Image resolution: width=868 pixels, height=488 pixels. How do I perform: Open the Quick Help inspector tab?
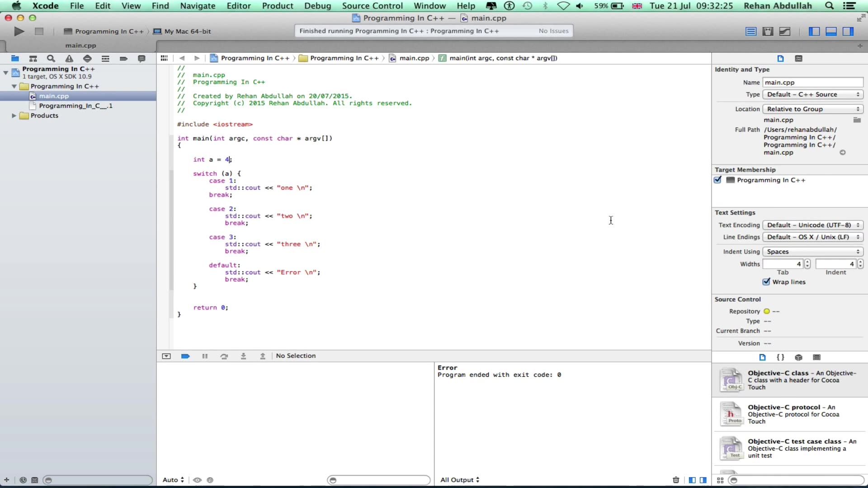point(798,58)
